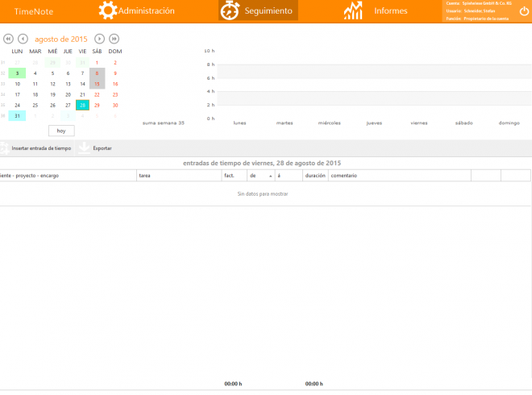This screenshot has width=532, height=395.
Task: Click the 'tarea' column header
Action: pos(177,175)
